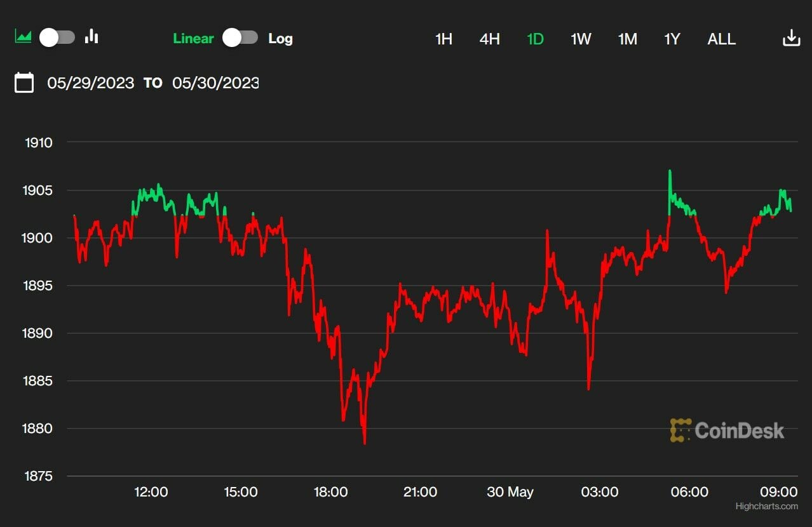This screenshot has width=812, height=527.
Task: Toggle the Linear/Log scale switch
Action: click(240, 38)
